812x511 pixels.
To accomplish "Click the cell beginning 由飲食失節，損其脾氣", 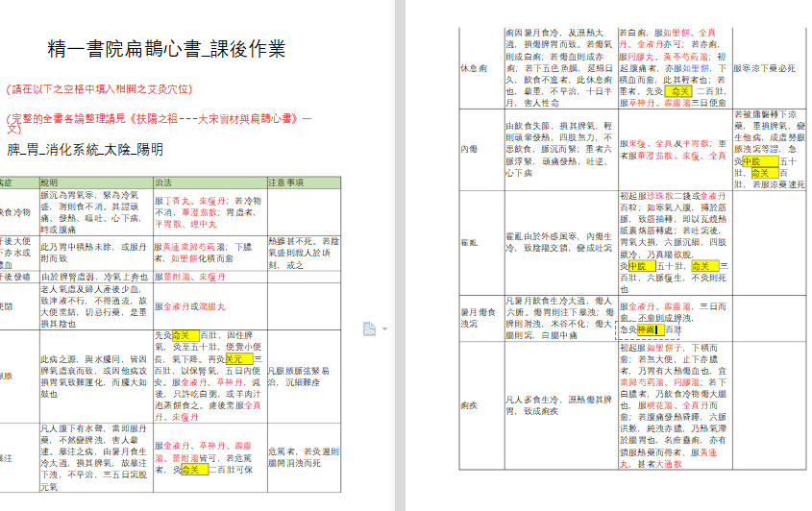I will pos(559,149).
